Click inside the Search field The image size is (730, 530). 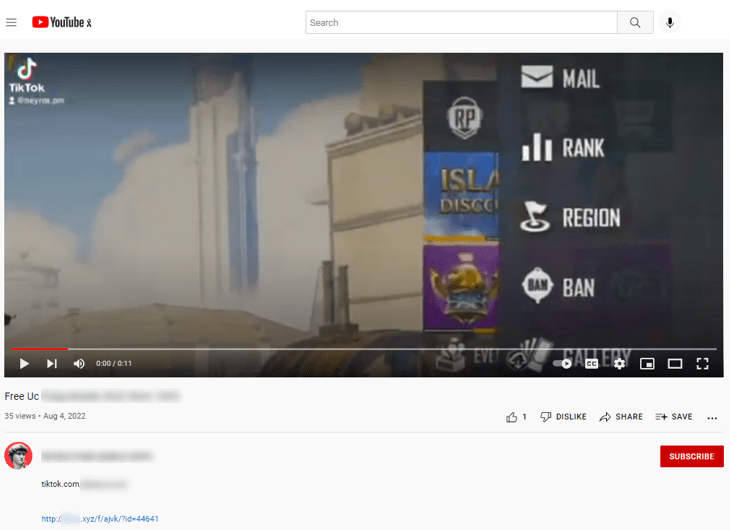[x=460, y=22]
